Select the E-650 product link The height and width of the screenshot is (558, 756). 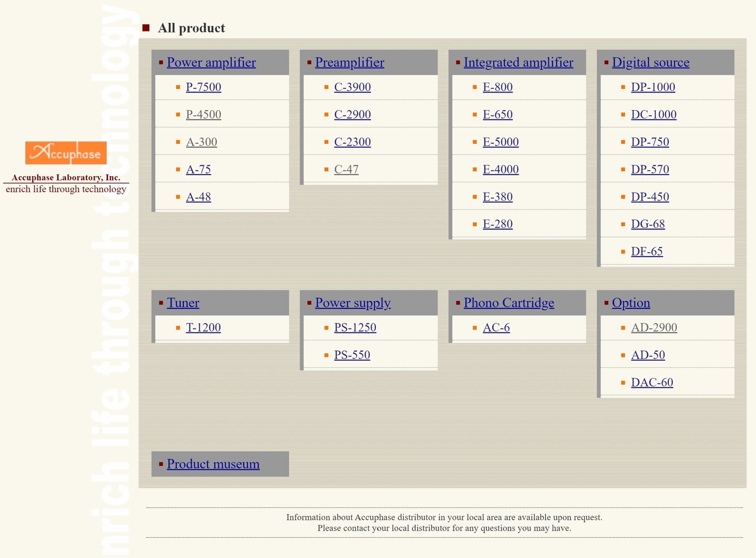click(x=498, y=115)
